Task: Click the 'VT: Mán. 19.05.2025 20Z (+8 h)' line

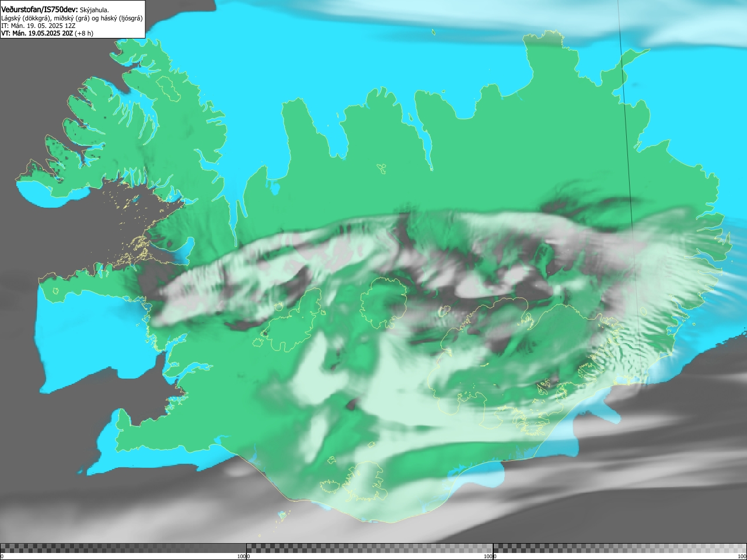Action: 47,33
